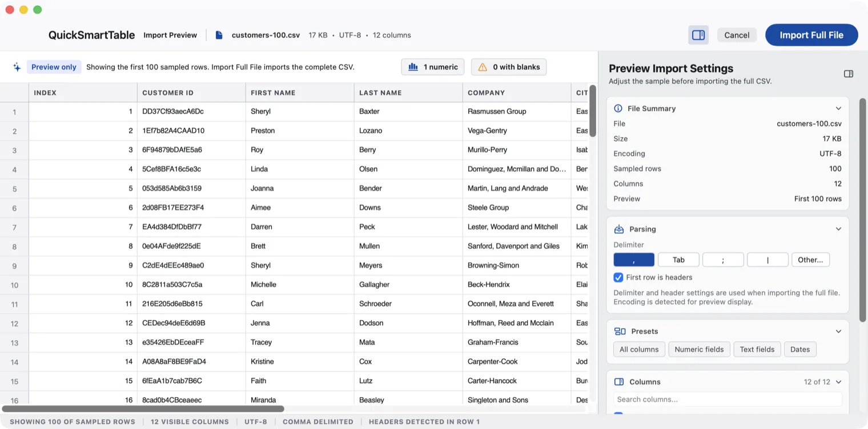
Task: Click the LAST NAME column header
Action: [x=408, y=92]
